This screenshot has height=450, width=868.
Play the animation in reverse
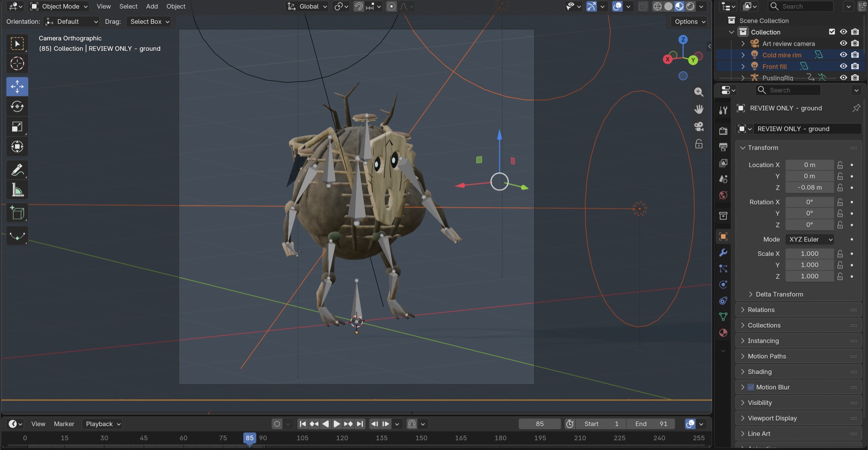click(325, 424)
